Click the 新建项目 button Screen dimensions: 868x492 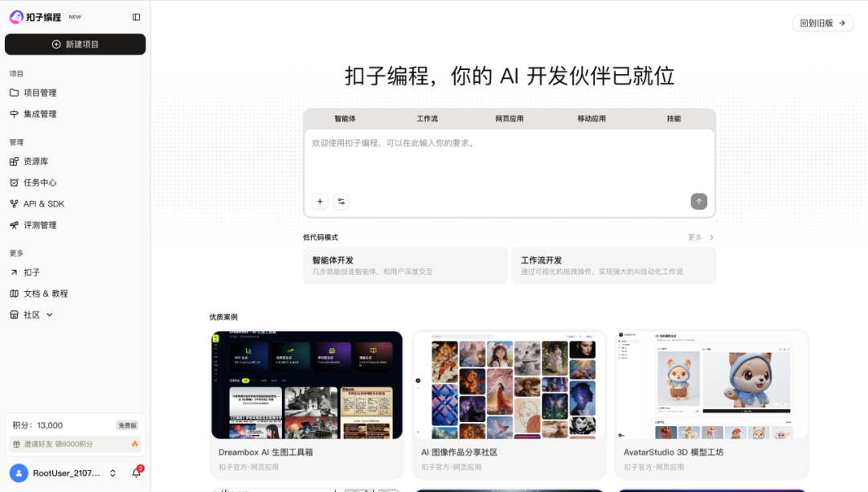click(75, 44)
